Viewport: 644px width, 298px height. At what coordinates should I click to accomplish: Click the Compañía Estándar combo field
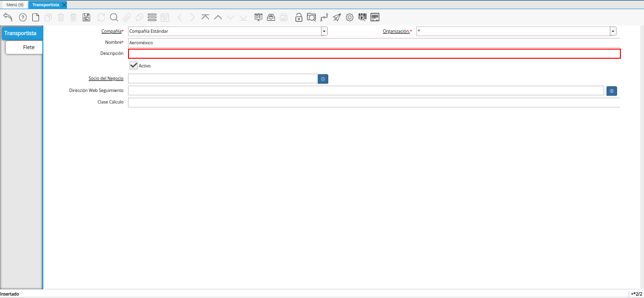point(224,31)
